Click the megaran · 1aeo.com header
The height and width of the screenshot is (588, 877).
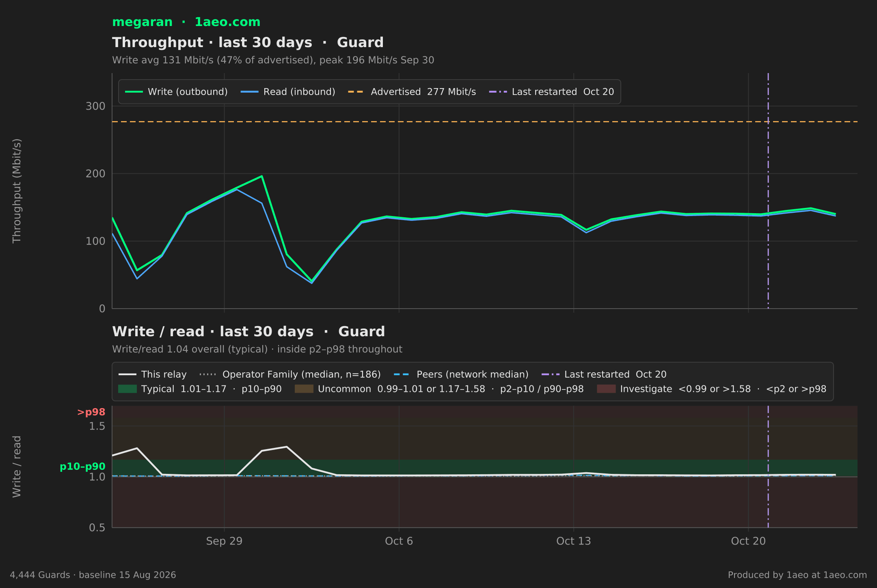[x=186, y=22]
